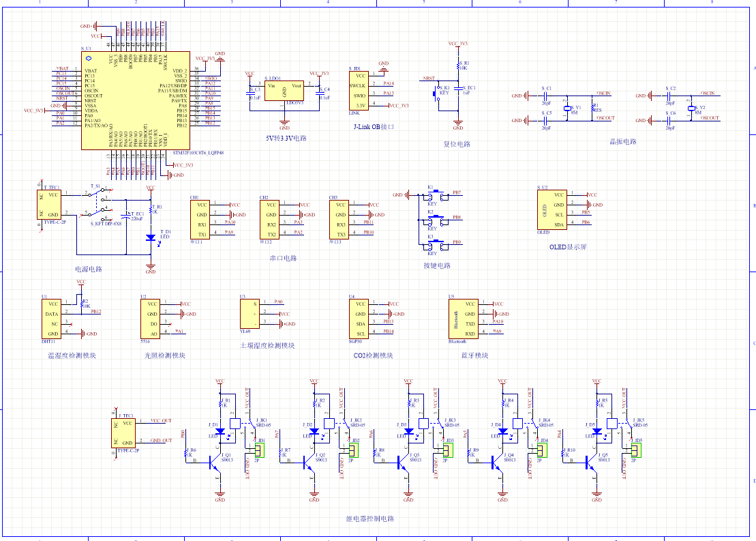Click the 蓝牙模块 title label
Screen dimensions: 756x541
475,355
